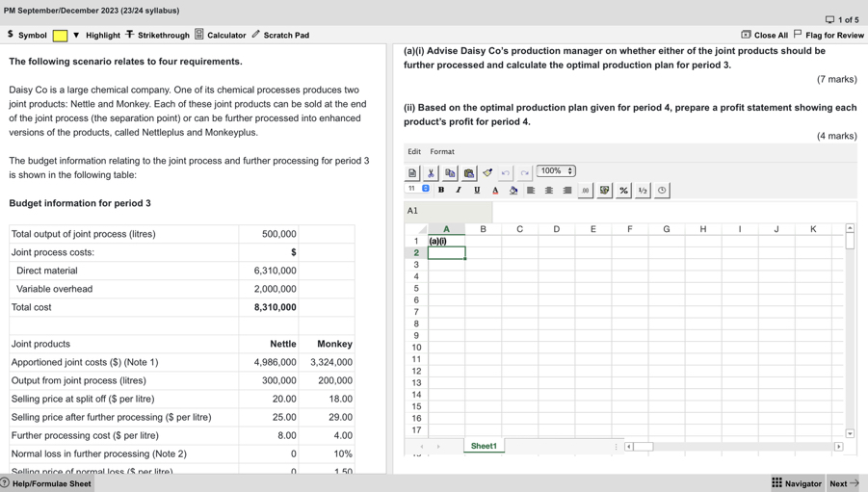
Task: Open the Edit menu
Action: (413, 151)
